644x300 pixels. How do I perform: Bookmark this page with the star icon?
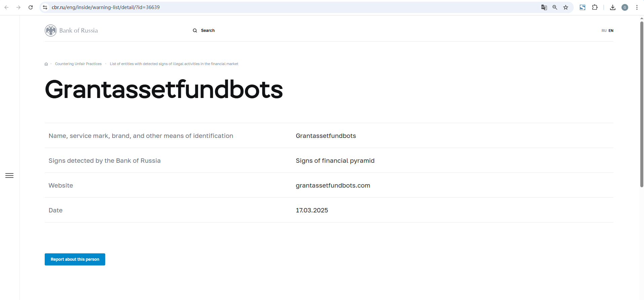coord(566,7)
